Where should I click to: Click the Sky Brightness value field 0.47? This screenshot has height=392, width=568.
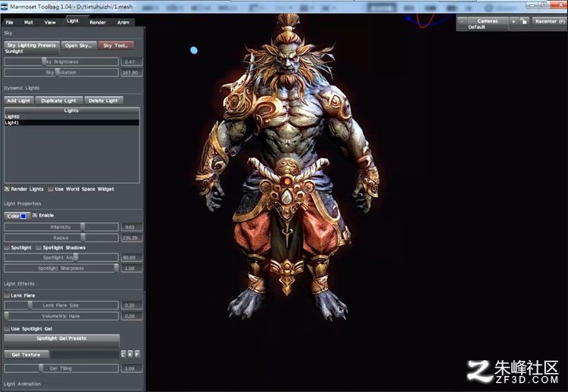click(132, 62)
